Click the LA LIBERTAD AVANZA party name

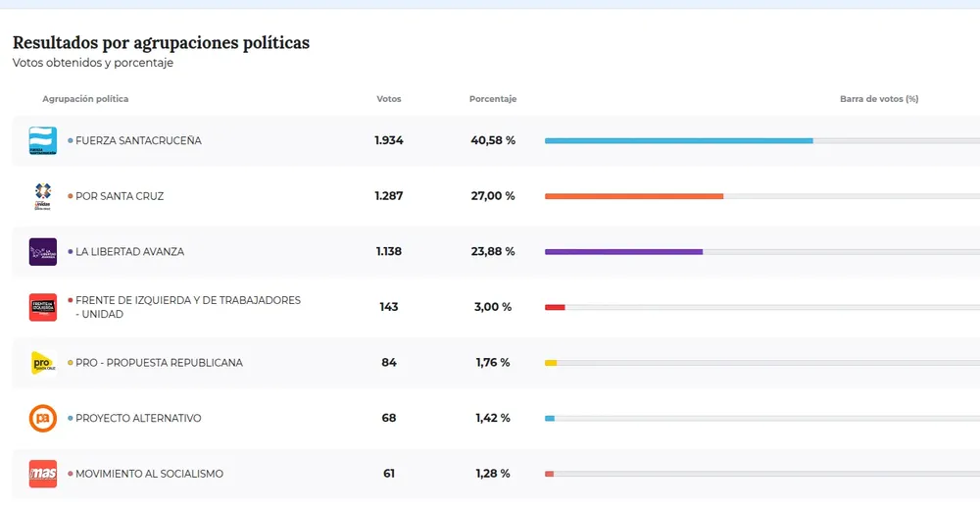129,252
